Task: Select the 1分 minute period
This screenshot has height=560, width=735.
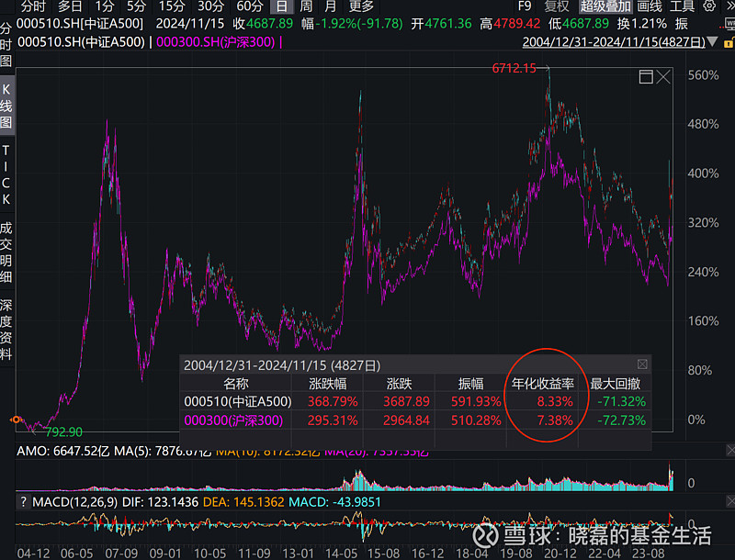Action: coord(104,6)
